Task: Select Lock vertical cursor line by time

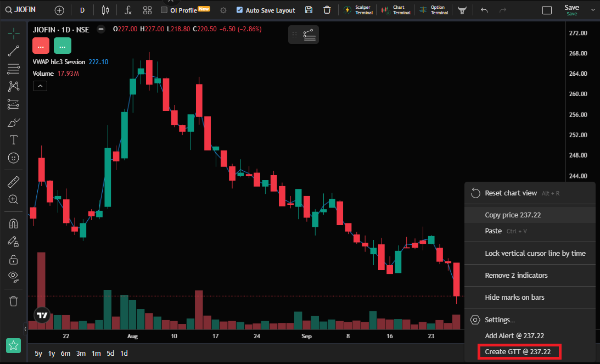Action: click(x=530, y=254)
